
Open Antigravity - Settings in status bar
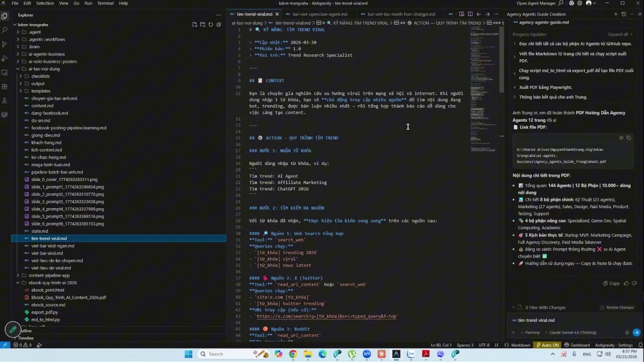point(614,345)
